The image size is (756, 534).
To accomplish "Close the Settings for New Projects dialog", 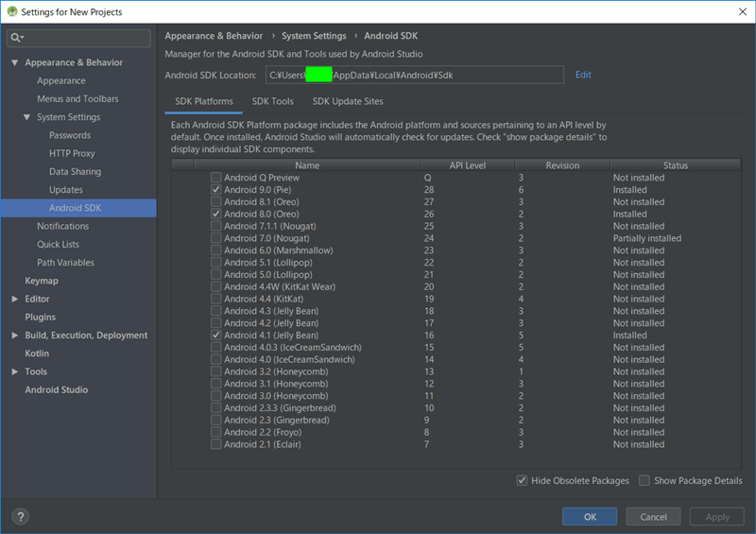I will pyautogui.click(x=743, y=11).
